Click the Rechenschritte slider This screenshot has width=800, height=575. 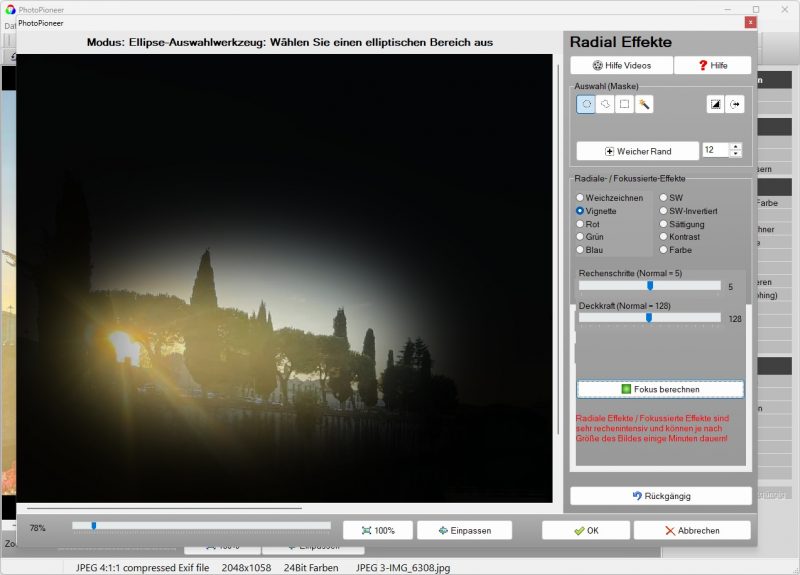coord(649,286)
